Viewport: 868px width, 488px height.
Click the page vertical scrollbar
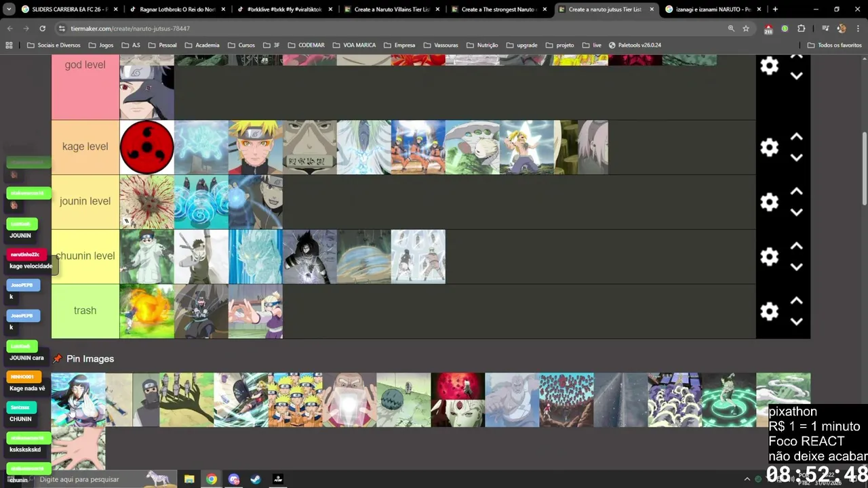click(x=864, y=169)
